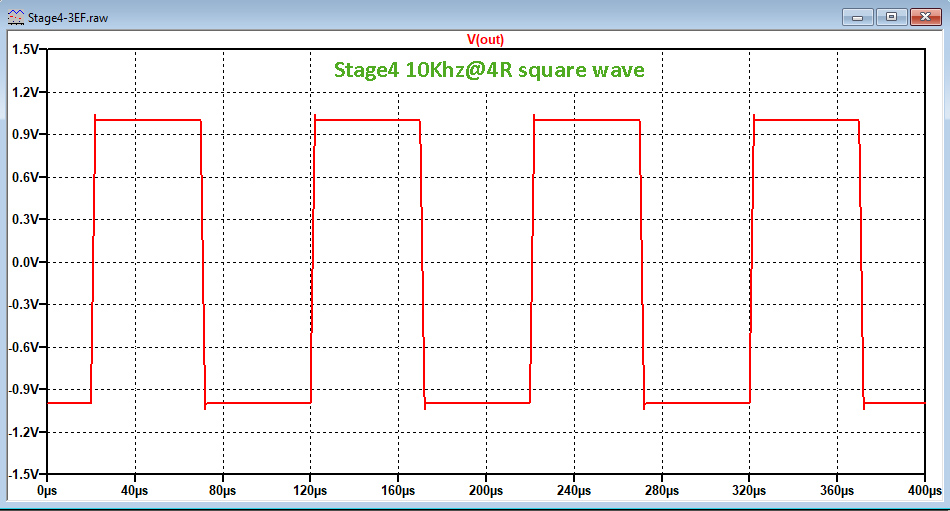Image resolution: width=950 pixels, height=511 pixels.
Task: Minimize the Stage4-3EF.raw window
Action: coord(857,17)
